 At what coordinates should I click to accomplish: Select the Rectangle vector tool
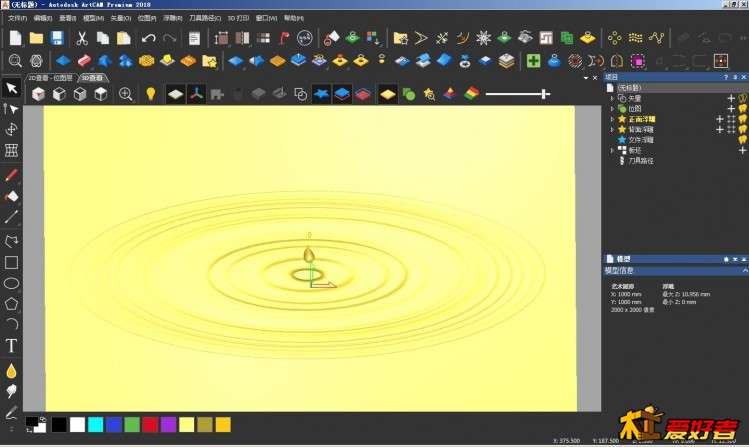tap(12, 263)
